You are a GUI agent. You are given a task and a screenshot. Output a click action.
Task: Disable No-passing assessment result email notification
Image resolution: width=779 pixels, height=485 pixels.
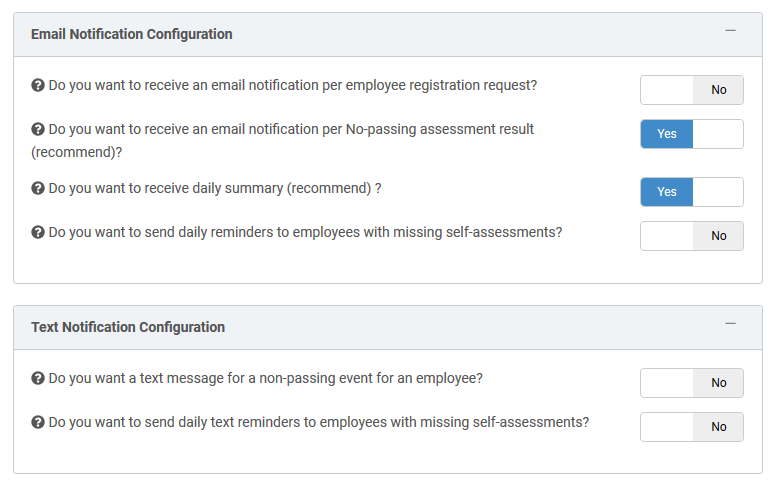click(x=692, y=134)
